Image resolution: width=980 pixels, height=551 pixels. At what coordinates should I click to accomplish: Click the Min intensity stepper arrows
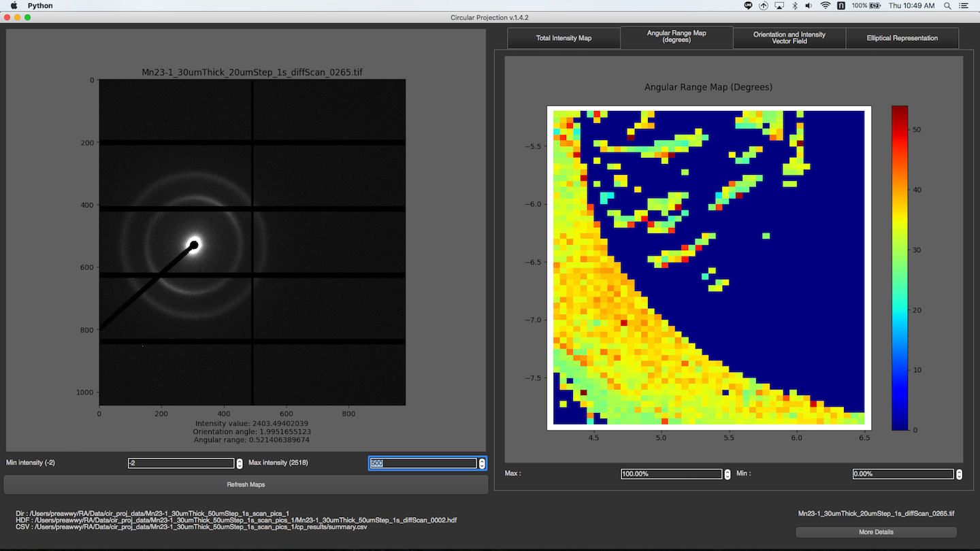pyautogui.click(x=239, y=463)
